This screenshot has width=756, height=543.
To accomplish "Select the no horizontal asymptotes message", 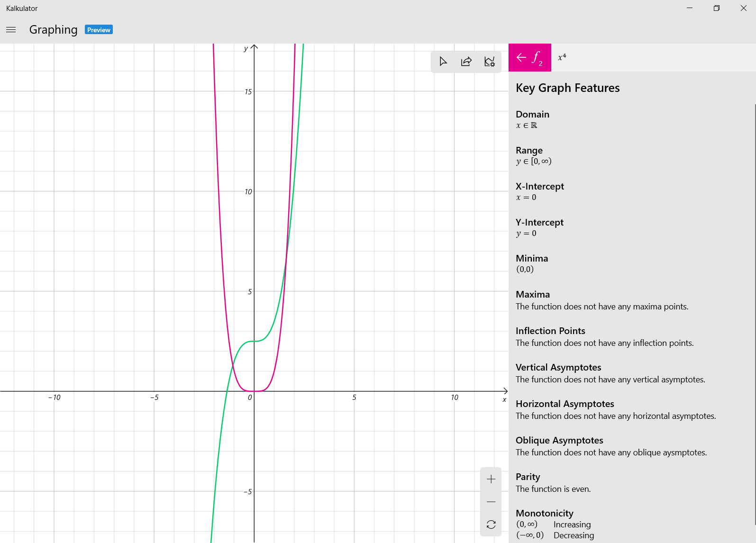I will click(616, 416).
